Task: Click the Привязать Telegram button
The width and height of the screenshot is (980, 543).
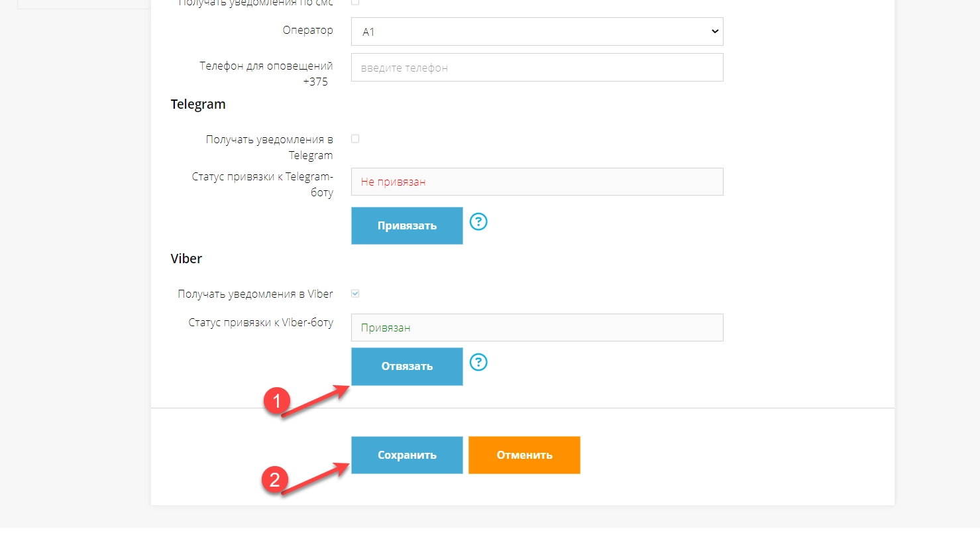Action: [407, 225]
